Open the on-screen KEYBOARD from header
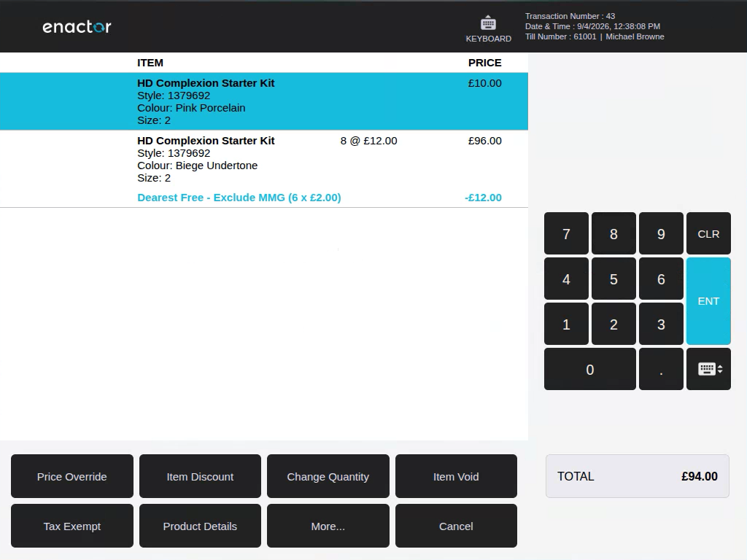The width and height of the screenshot is (747, 560). [x=488, y=29]
